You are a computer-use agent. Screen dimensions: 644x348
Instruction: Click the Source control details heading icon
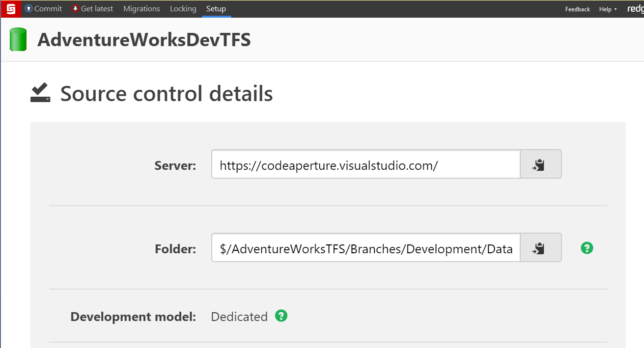click(x=40, y=93)
